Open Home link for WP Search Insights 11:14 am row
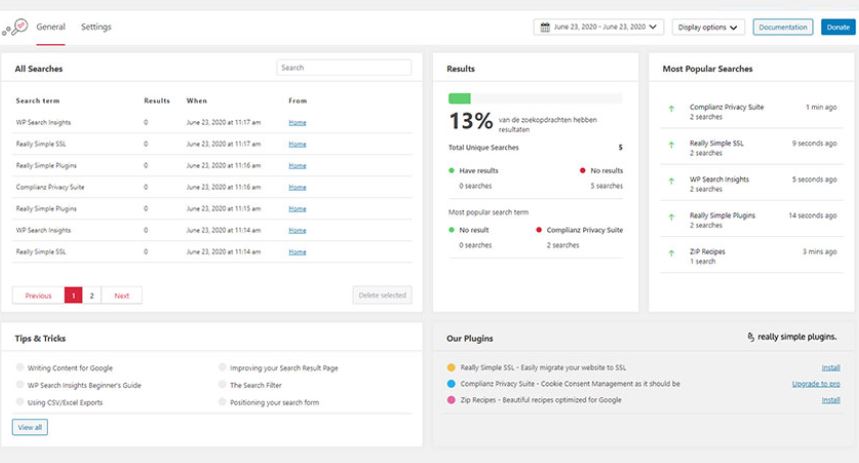859x463 pixels. pos(297,230)
